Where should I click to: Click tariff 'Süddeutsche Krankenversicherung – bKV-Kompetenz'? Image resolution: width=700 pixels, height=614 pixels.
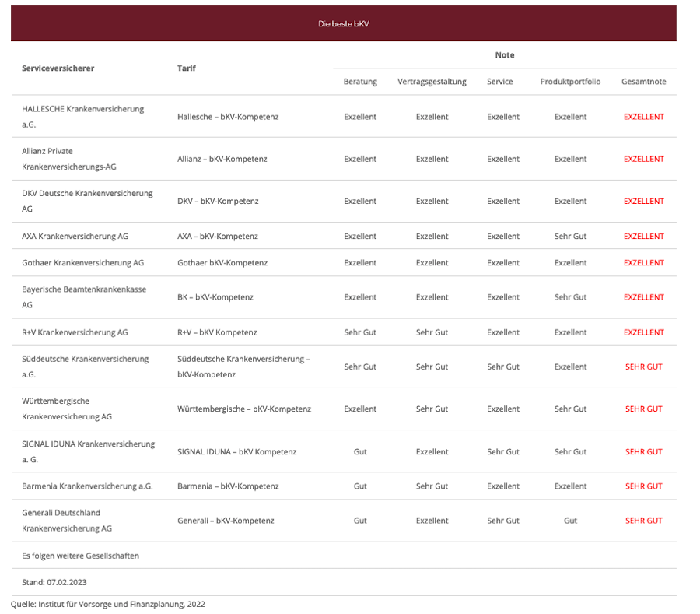pyautogui.click(x=243, y=367)
